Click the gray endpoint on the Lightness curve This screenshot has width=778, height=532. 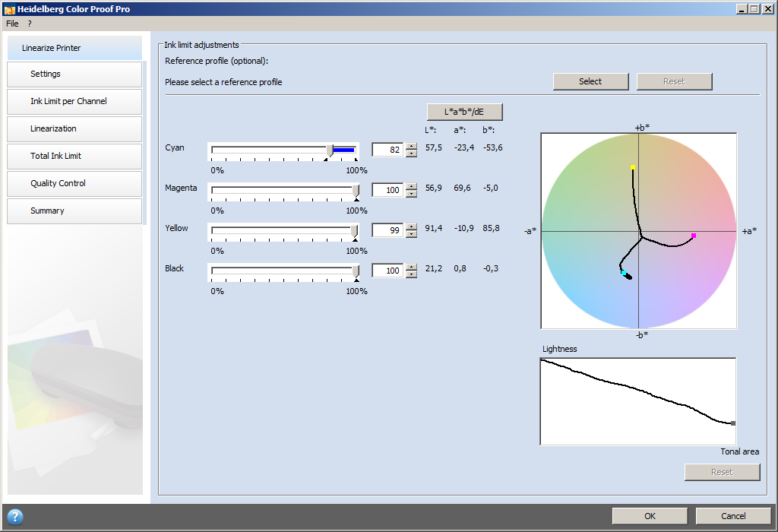(733, 423)
